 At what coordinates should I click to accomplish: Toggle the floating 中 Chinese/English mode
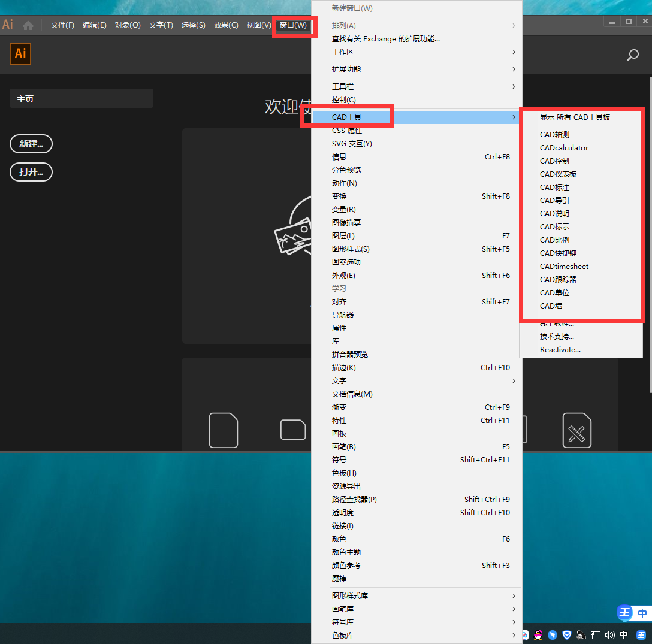(642, 613)
